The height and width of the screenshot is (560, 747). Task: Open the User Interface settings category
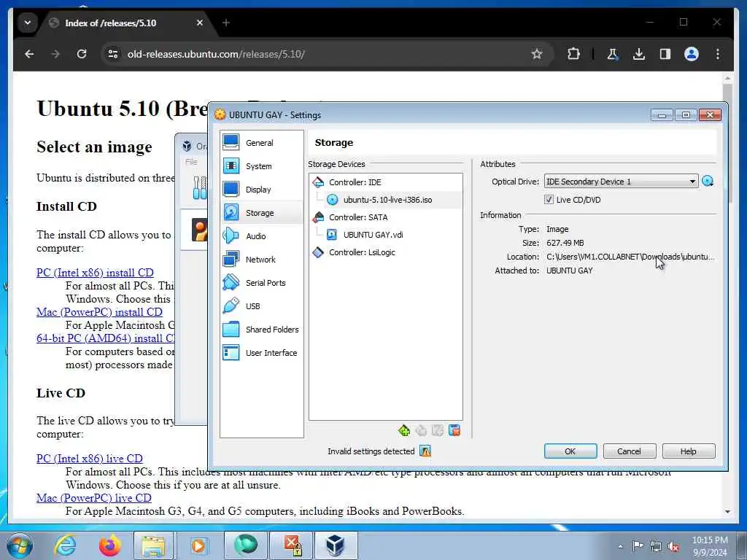pos(261,352)
